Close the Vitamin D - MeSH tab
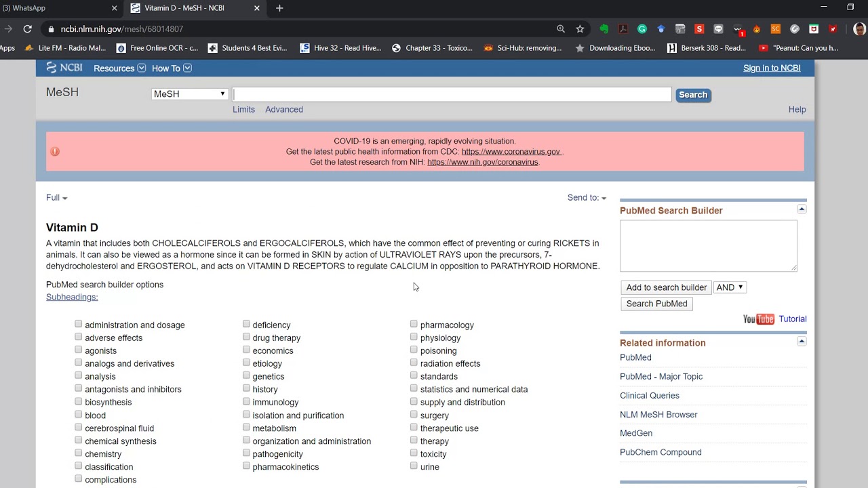 click(x=257, y=8)
